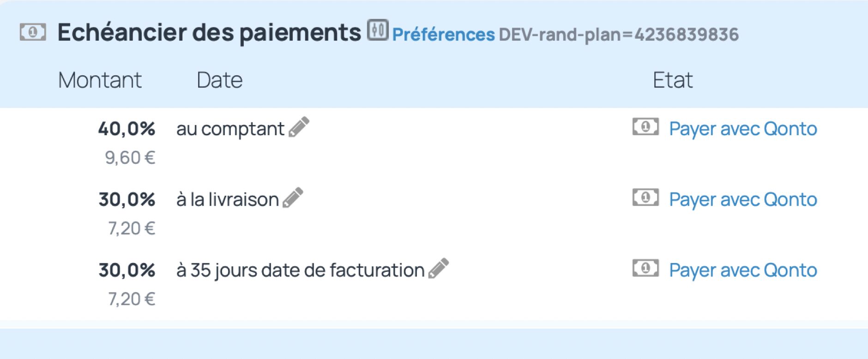Click the Date column header
868x359 pixels.
[x=219, y=80]
